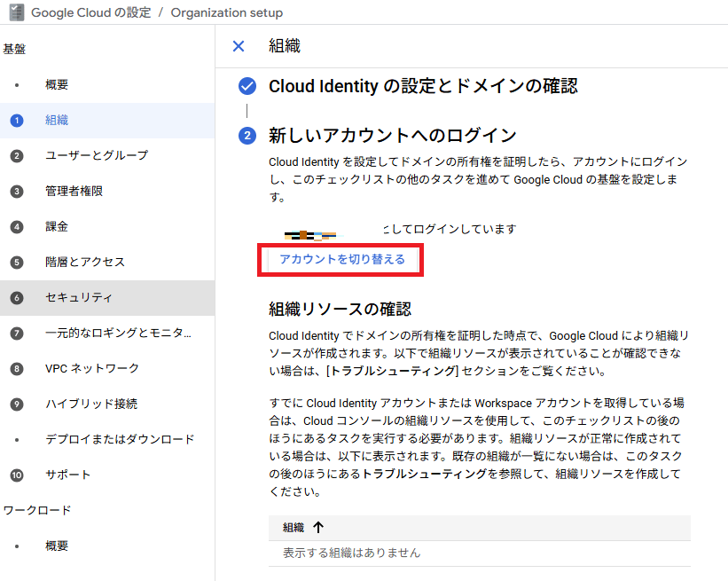This screenshot has width=728, height=581.
Task: Open ハイブリッド接続 step
Action: pos(107,404)
